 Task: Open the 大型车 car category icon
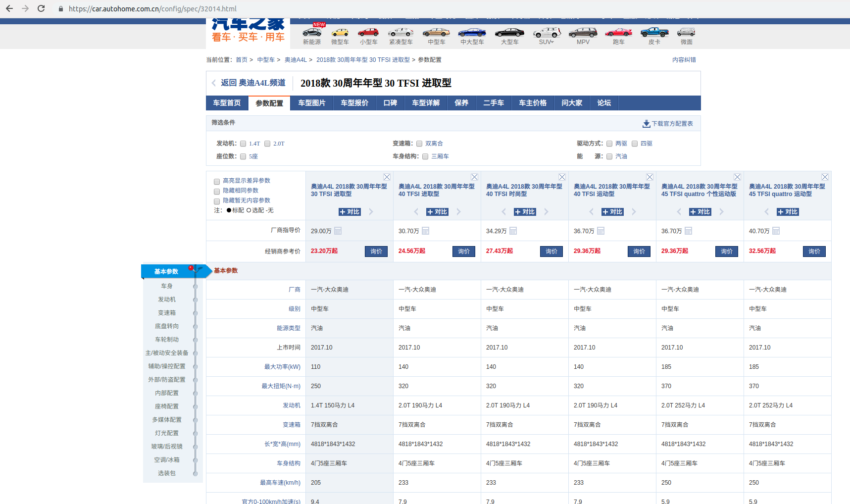pos(509,33)
